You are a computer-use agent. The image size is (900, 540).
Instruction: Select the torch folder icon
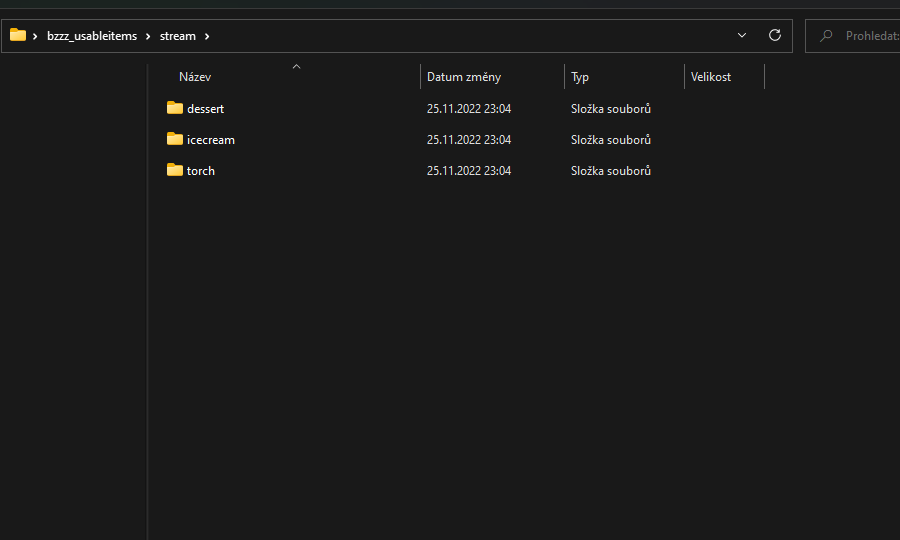(x=175, y=170)
